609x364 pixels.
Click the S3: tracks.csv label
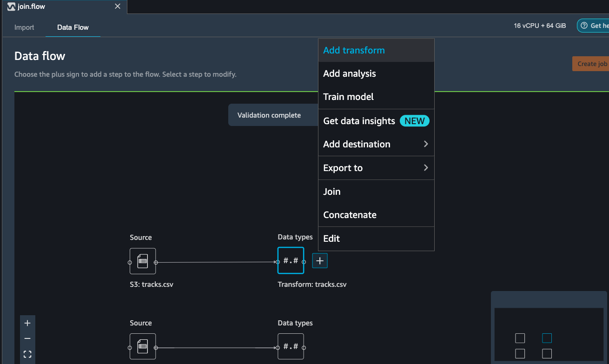(152, 284)
